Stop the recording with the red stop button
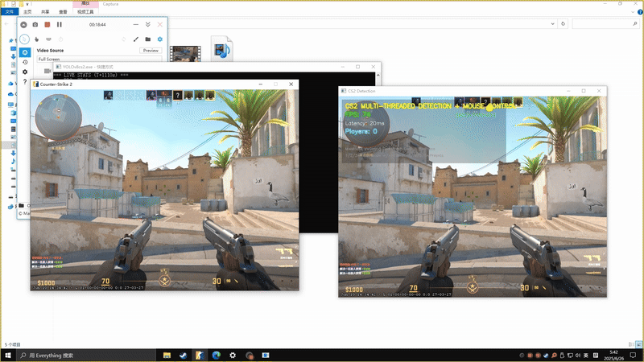 tap(47, 25)
